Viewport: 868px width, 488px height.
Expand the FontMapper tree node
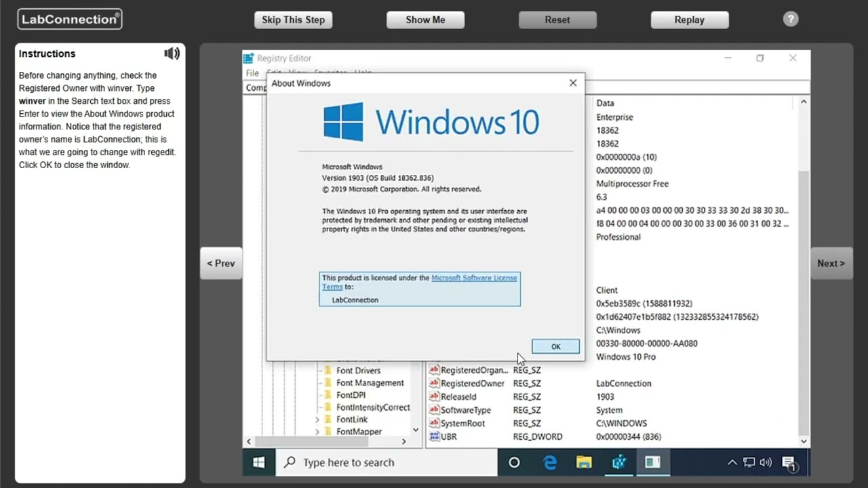point(317,432)
